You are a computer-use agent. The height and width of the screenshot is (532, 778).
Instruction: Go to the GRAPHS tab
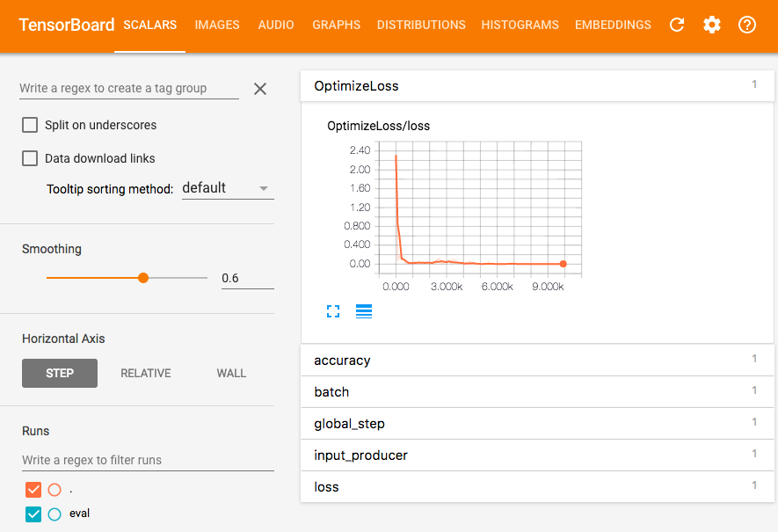coord(337,25)
